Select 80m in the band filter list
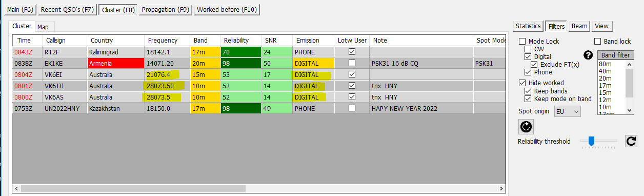Viewport: 644px width, 196px height. coord(612,64)
